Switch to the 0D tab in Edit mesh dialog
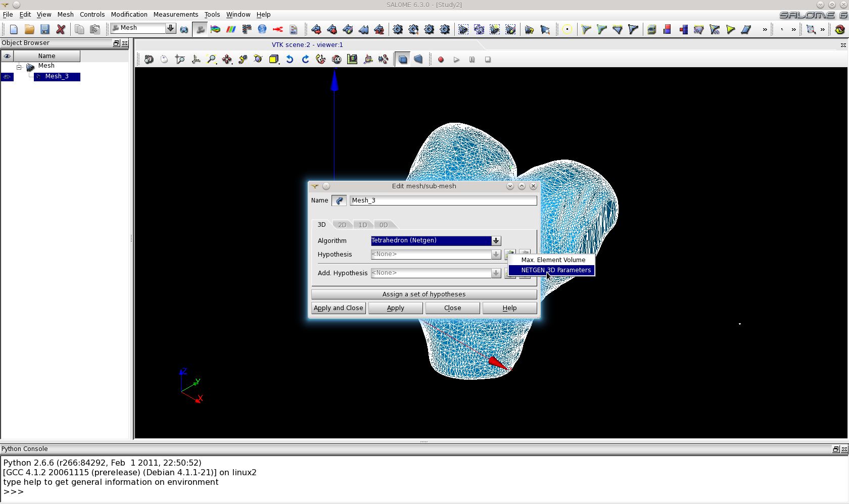This screenshot has width=849, height=504. pyautogui.click(x=384, y=225)
